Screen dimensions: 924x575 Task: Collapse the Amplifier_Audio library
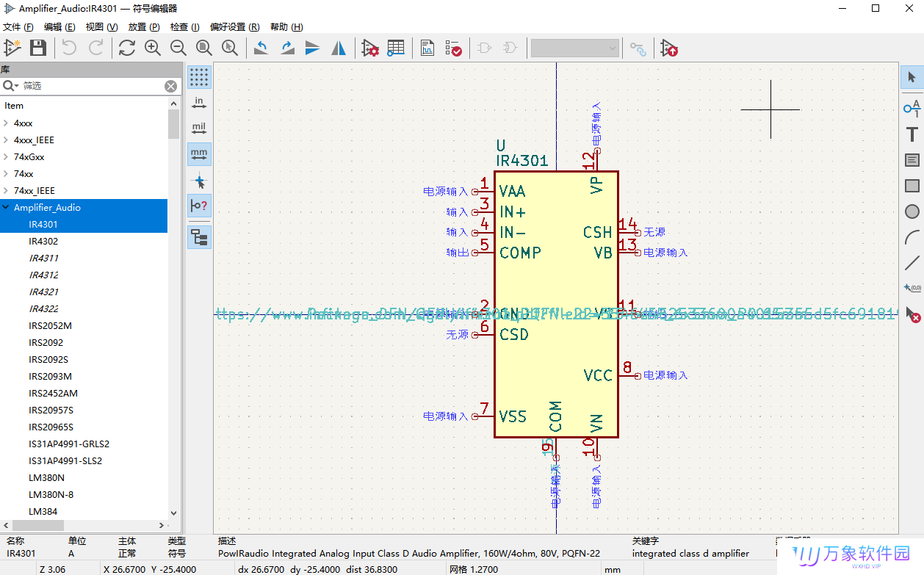coord(7,208)
